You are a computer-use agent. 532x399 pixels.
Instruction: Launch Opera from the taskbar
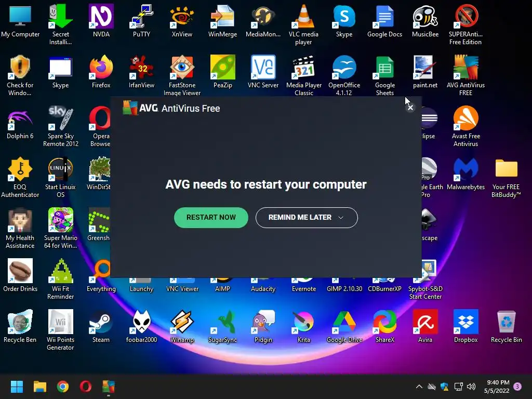coord(86,387)
